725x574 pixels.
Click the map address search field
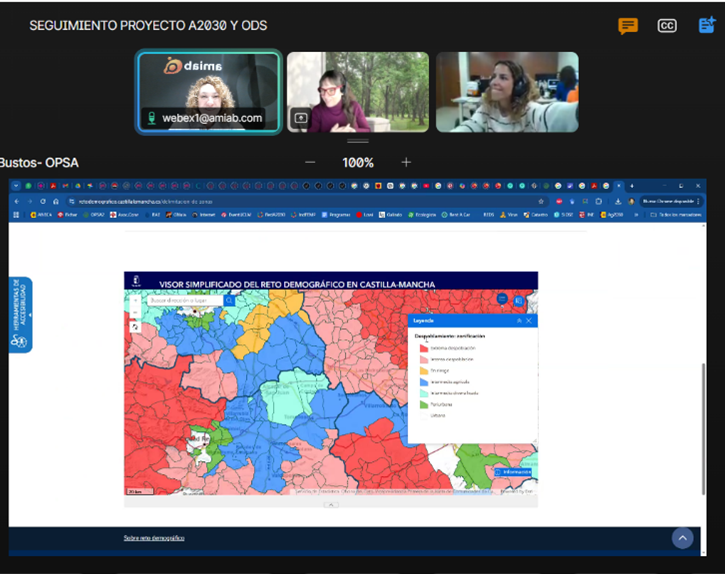pyautogui.click(x=183, y=300)
